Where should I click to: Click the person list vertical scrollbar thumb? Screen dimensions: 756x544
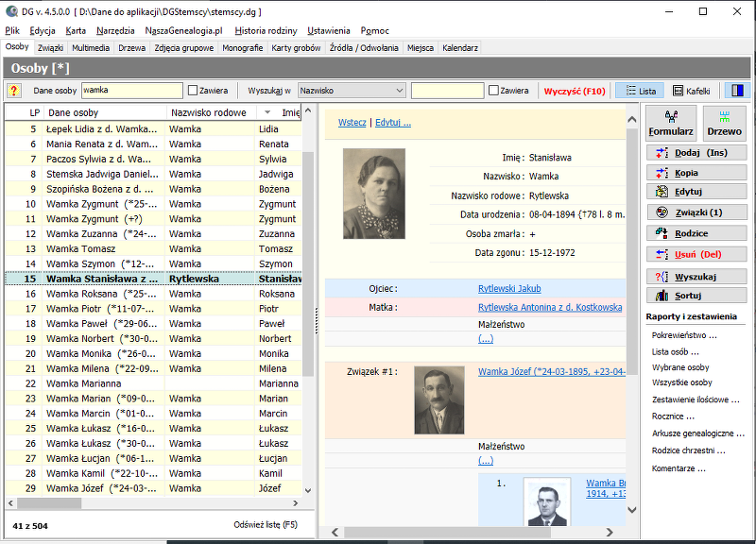308,263
